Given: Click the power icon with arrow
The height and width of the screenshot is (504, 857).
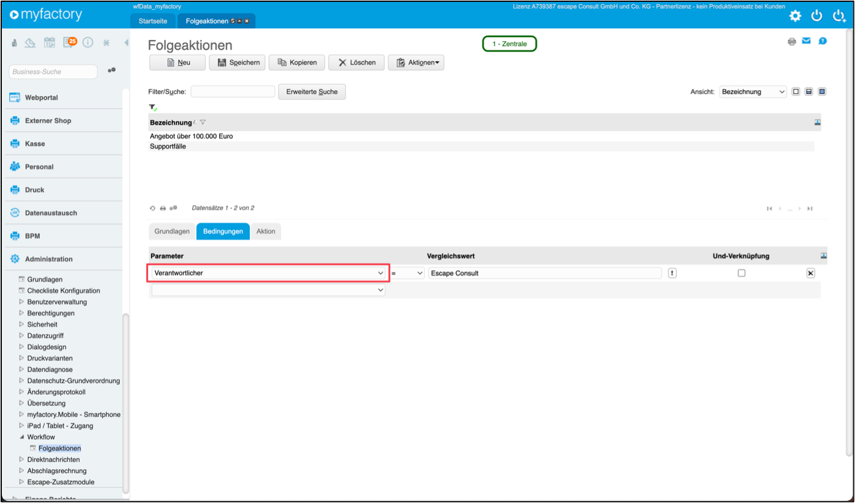Looking at the screenshot, I should coord(839,16).
